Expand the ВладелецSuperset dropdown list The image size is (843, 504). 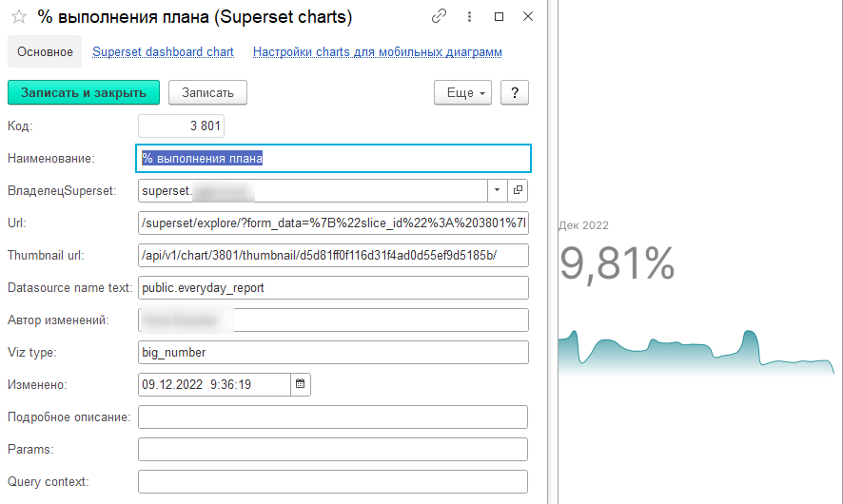(x=498, y=190)
